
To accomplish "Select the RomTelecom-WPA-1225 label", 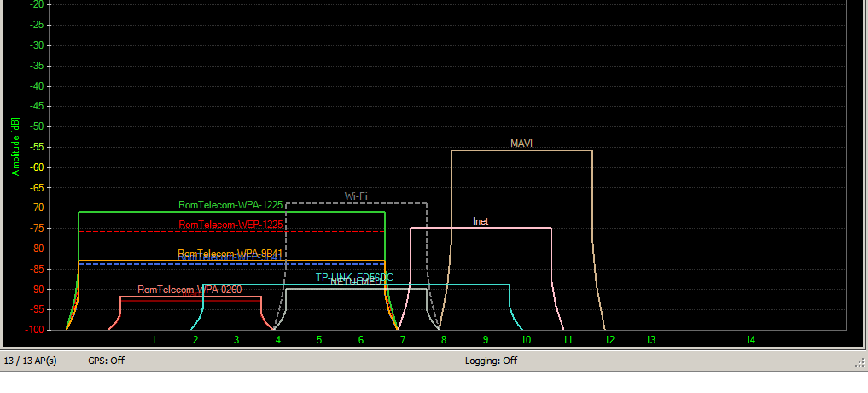I will [x=230, y=205].
